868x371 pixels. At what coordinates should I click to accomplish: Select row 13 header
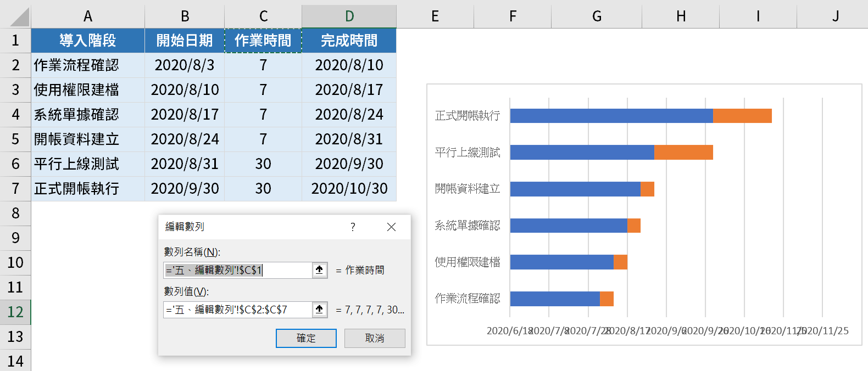(x=15, y=337)
